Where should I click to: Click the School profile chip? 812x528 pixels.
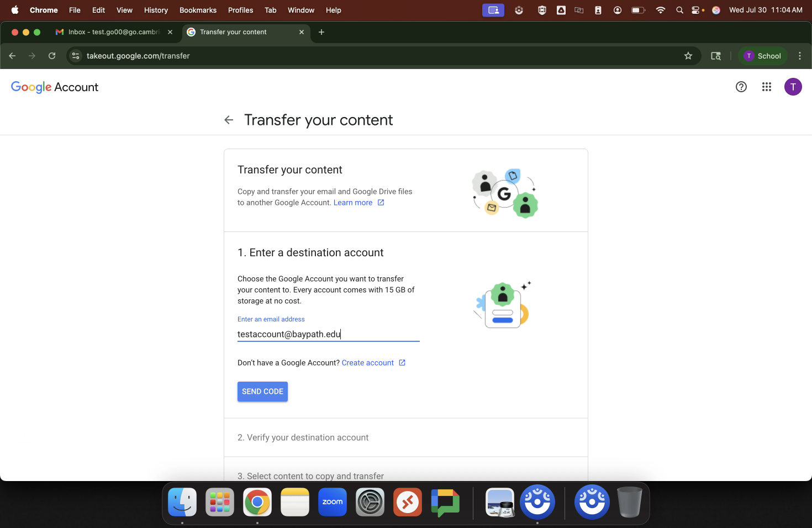click(762, 56)
